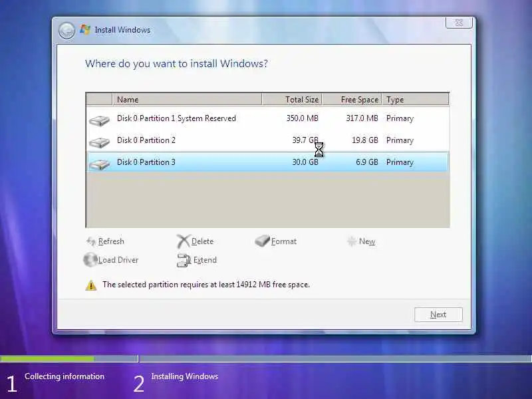Click the 6.9 GB free space value
The image size is (532, 399).
tap(367, 162)
